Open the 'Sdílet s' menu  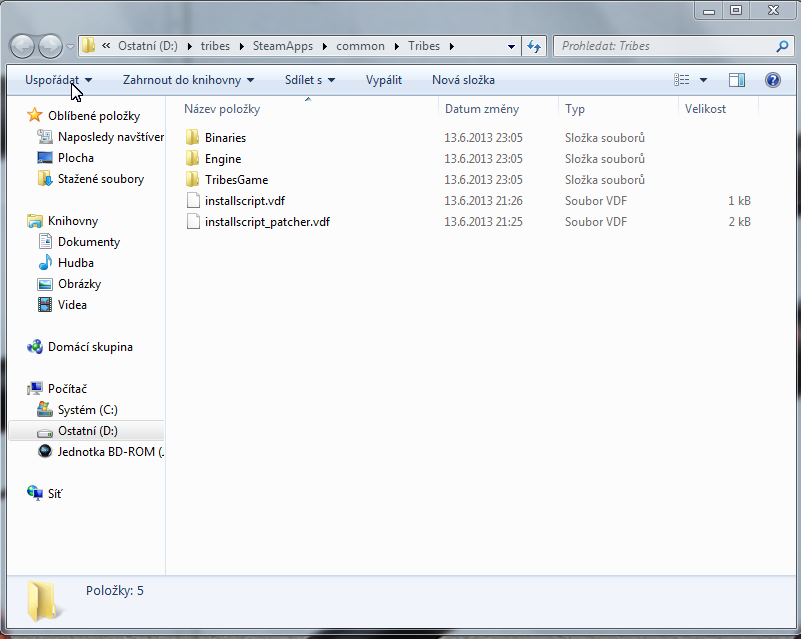(x=310, y=80)
